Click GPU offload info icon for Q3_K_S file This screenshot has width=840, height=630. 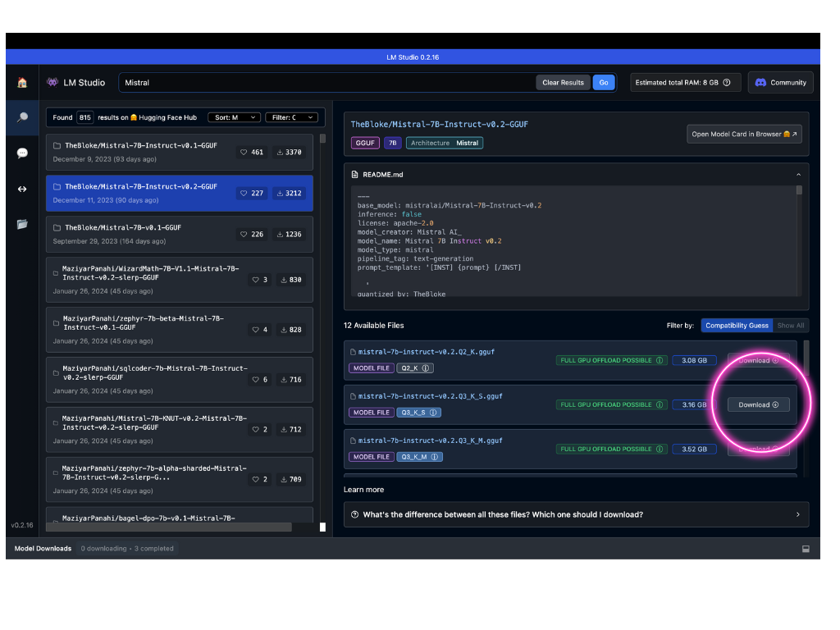tap(660, 405)
